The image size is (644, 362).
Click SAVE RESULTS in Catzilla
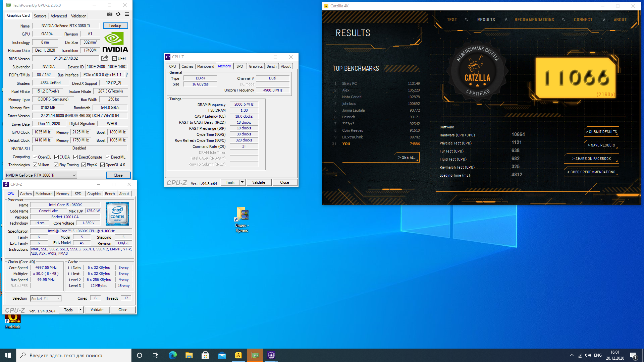tap(601, 145)
